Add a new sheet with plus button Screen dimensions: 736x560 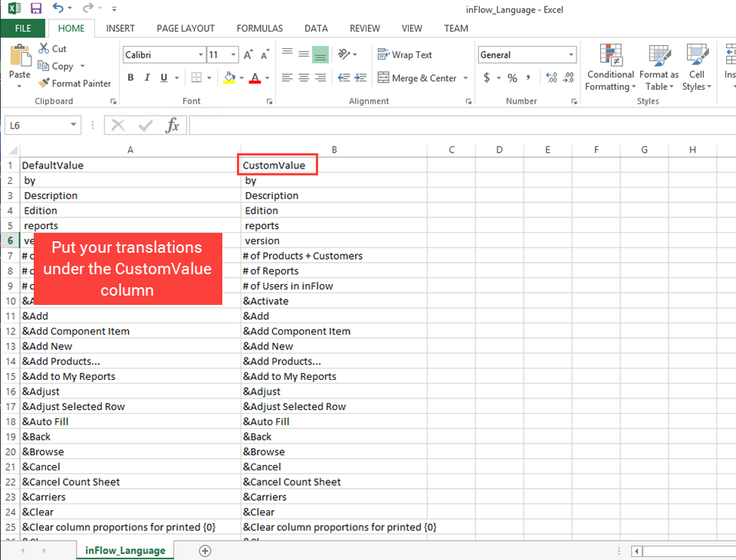205,551
